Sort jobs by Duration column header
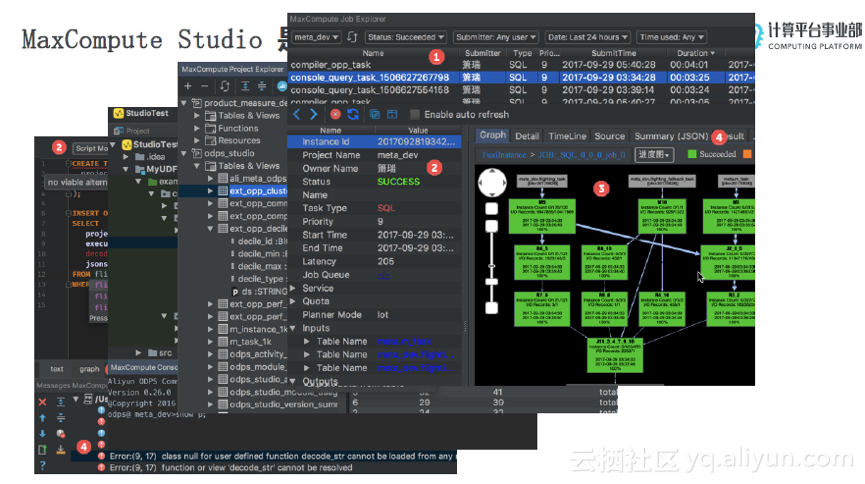 695,53
